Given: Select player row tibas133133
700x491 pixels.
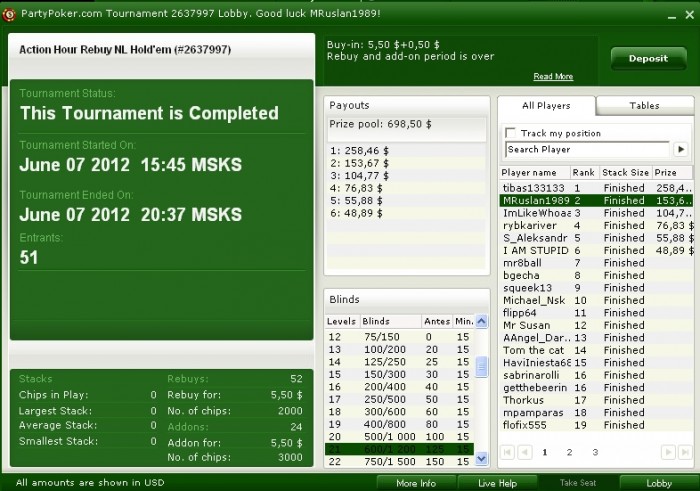Looking at the screenshot, I should tap(596, 188).
